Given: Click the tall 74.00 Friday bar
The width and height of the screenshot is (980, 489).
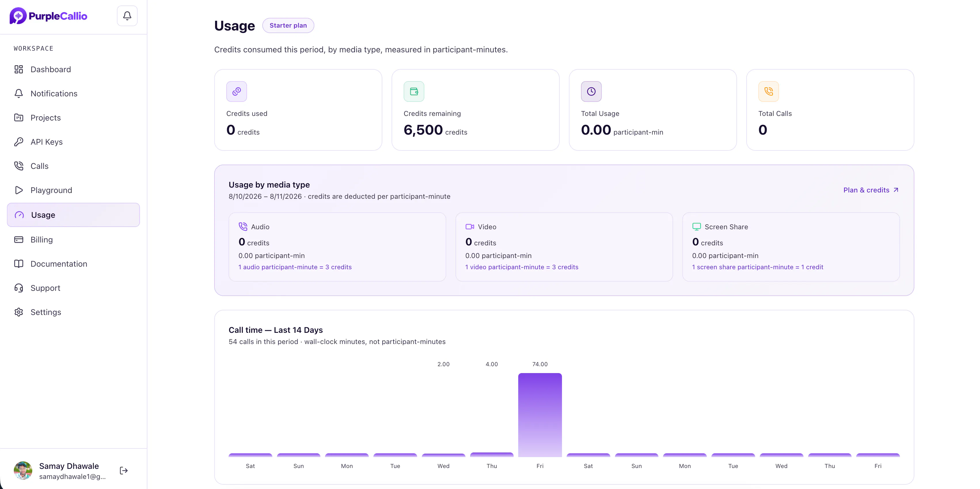Looking at the screenshot, I should pyautogui.click(x=540, y=415).
